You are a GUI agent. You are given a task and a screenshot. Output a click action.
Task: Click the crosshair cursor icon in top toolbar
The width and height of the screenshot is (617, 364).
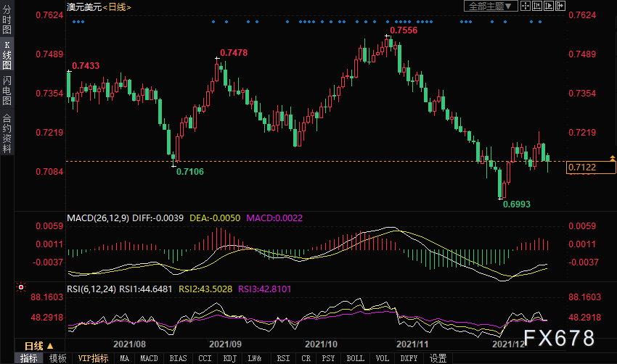pos(527,6)
